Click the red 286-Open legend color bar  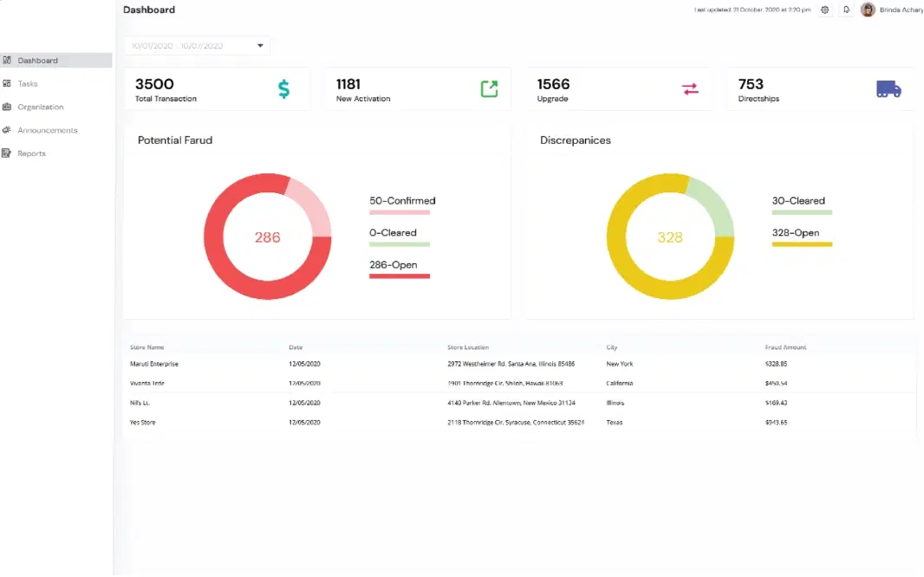(x=400, y=276)
